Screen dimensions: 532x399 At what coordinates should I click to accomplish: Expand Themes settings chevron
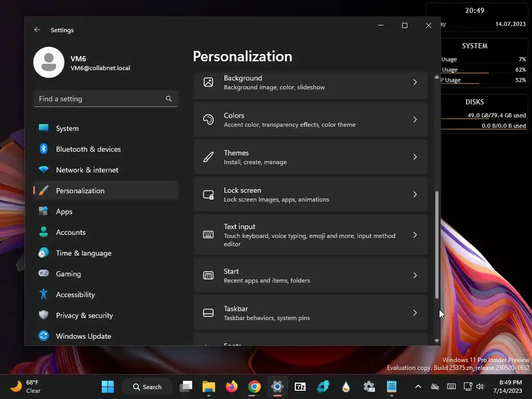[415, 157]
